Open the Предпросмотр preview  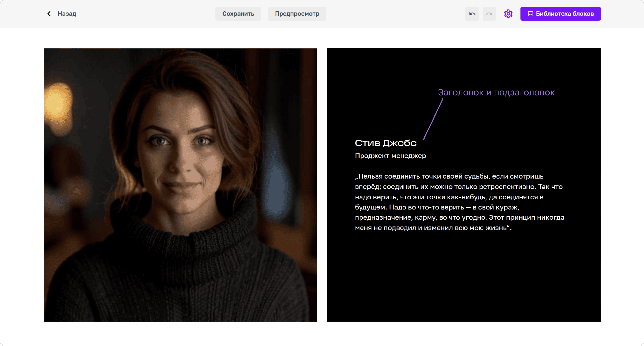[297, 14]
